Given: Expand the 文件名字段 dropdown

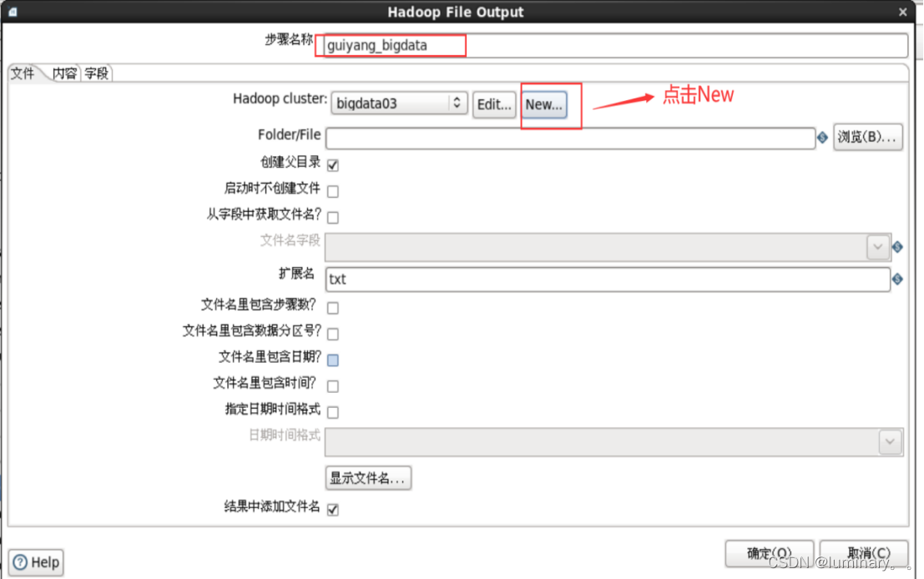Looking at the screenshot, I should click(x=877, y=247).
